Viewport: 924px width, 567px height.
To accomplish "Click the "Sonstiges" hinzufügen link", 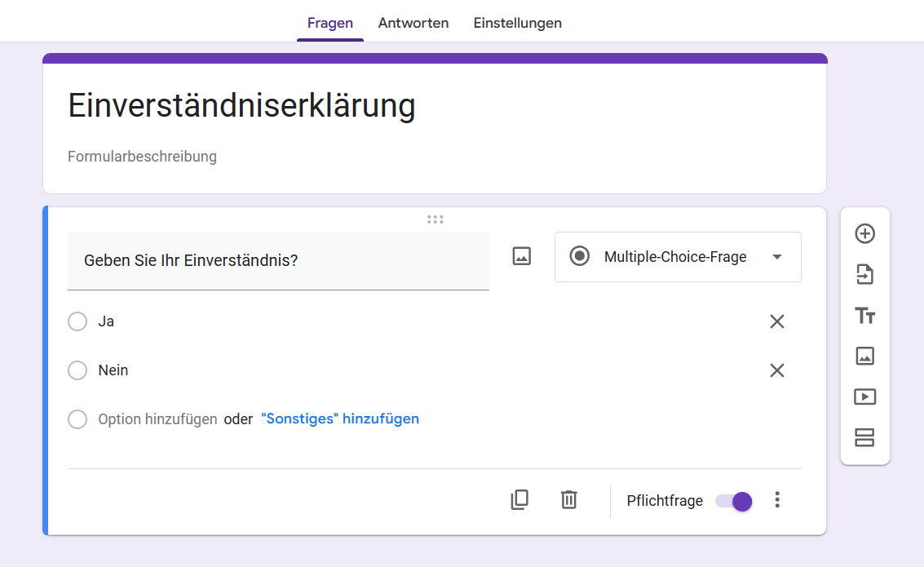I will (340, 419).
